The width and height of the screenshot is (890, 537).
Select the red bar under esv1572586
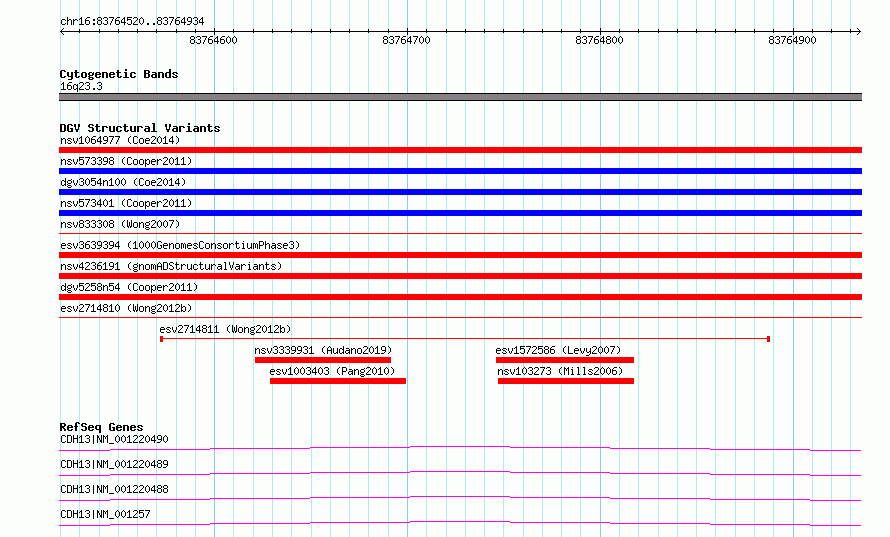(x=565, y=360)
